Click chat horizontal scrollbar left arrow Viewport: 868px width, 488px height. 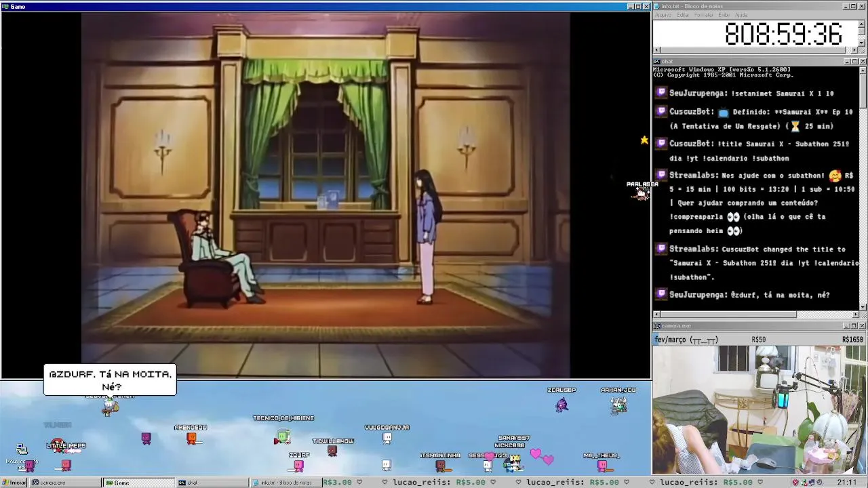tap(656, 314)
